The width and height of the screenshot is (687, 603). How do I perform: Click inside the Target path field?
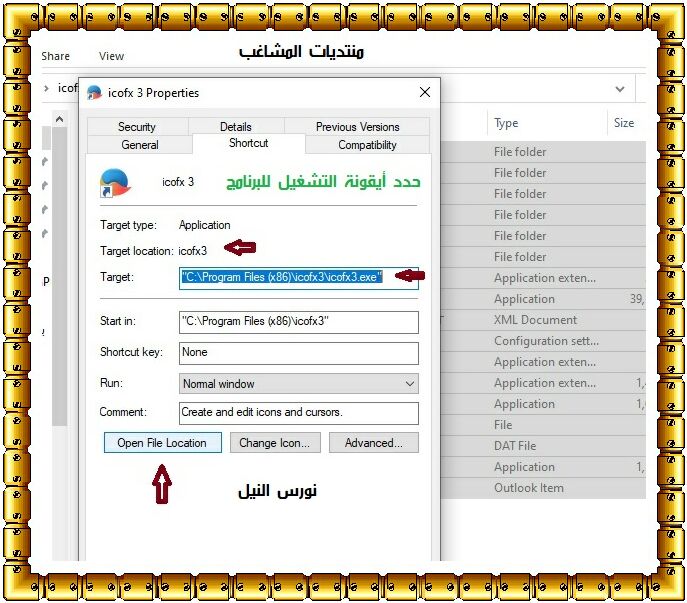[298, 277]
